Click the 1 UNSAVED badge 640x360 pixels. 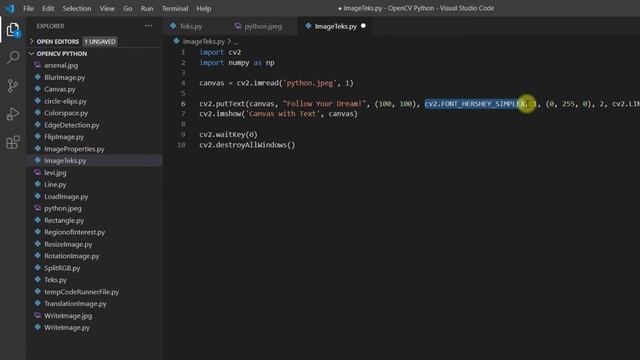pos(100,41)
